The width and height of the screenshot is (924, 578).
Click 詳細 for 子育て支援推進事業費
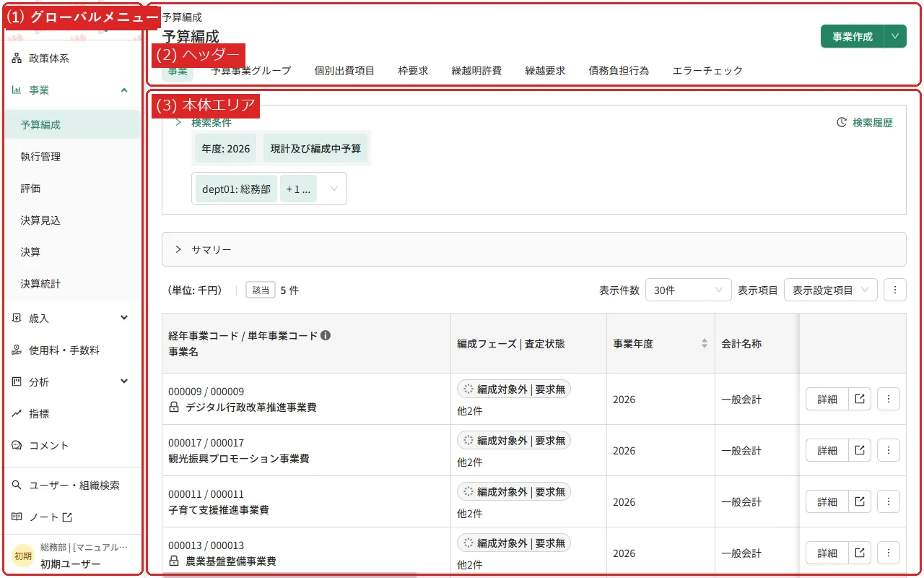[827, 501]
